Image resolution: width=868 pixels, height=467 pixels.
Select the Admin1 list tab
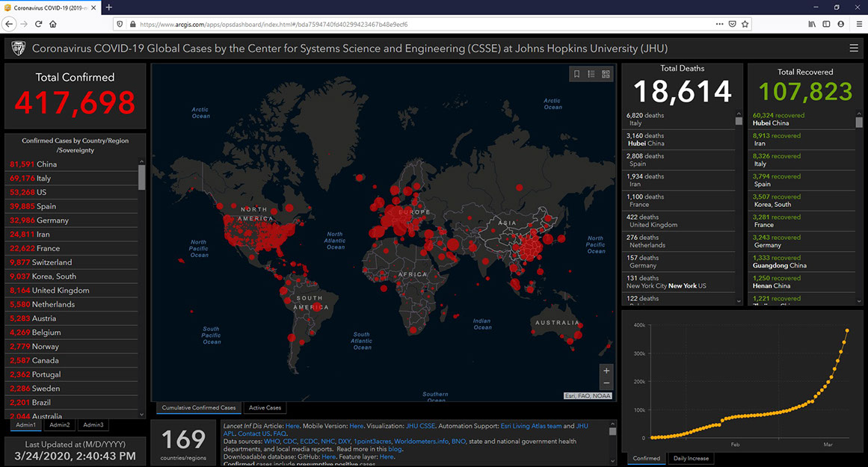pyautogui.click(x=25, y=425)
